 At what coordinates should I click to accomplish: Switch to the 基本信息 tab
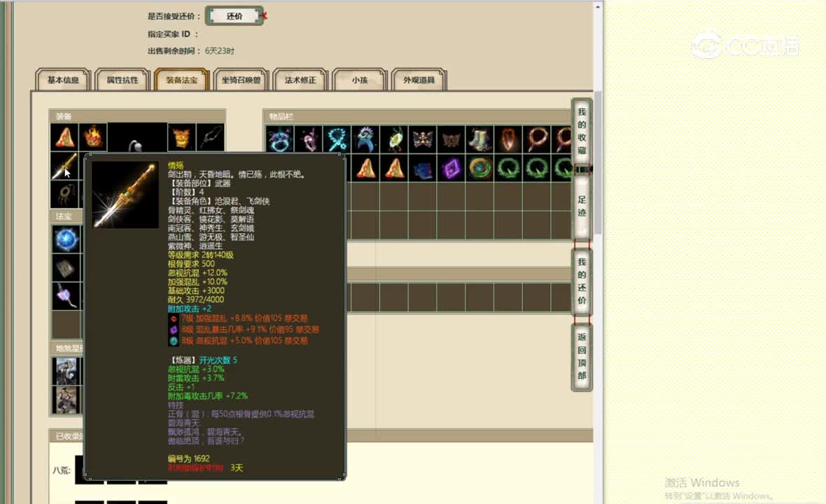coord(63,80)
